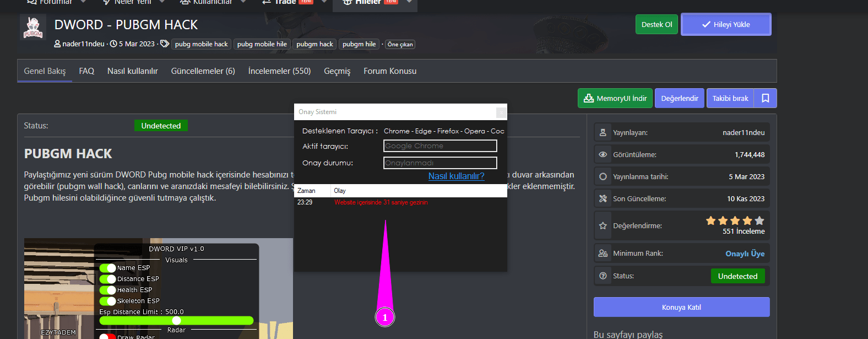Click the Zaman column header
Image resolution: width=868 pixels, height=339 pixels.
pyautogui.click(x=312, y=191)
